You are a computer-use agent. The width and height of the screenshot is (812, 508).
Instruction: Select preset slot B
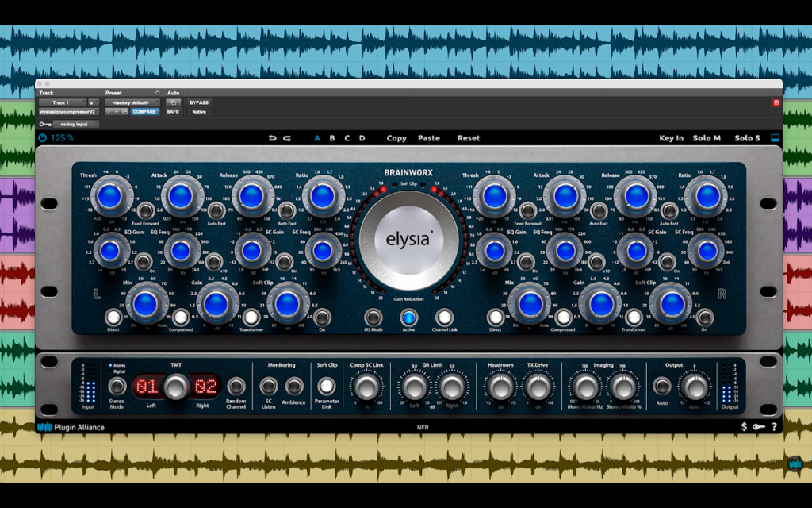pos(332,138)
